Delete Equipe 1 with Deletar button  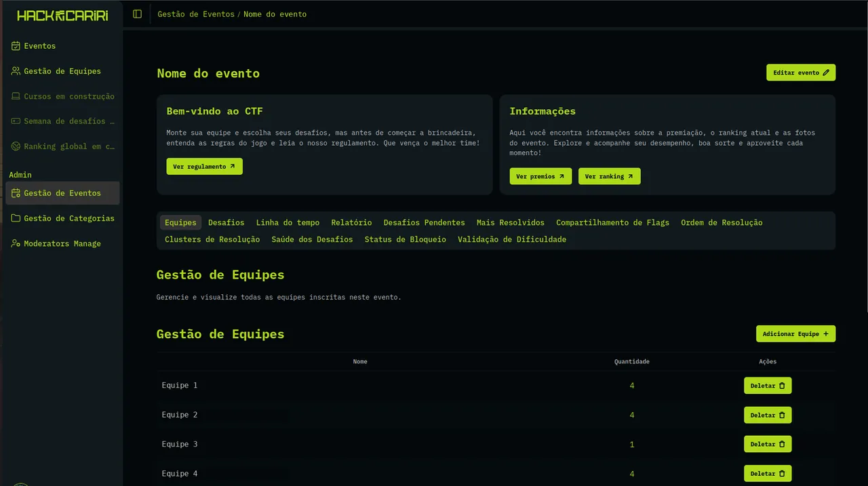768,386
